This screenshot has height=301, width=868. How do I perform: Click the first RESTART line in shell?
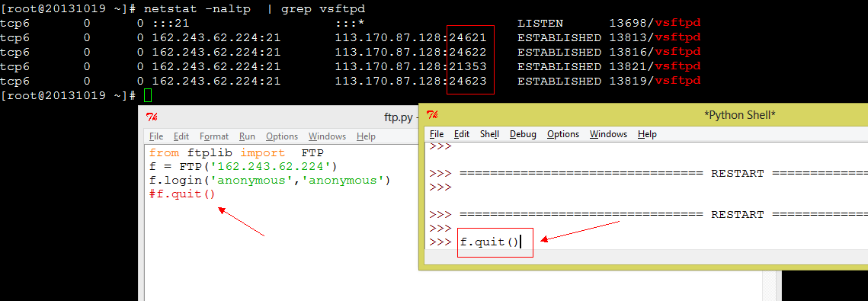pyautogui.click(x=664, y=173)
